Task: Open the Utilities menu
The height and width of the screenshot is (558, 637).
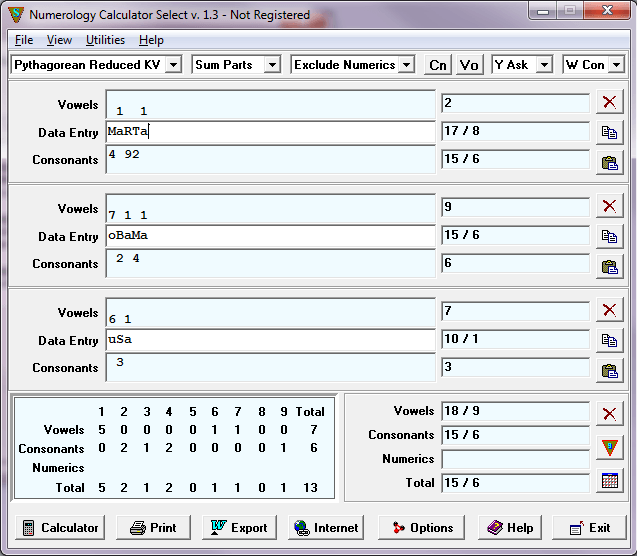Action: pos(105,40)
